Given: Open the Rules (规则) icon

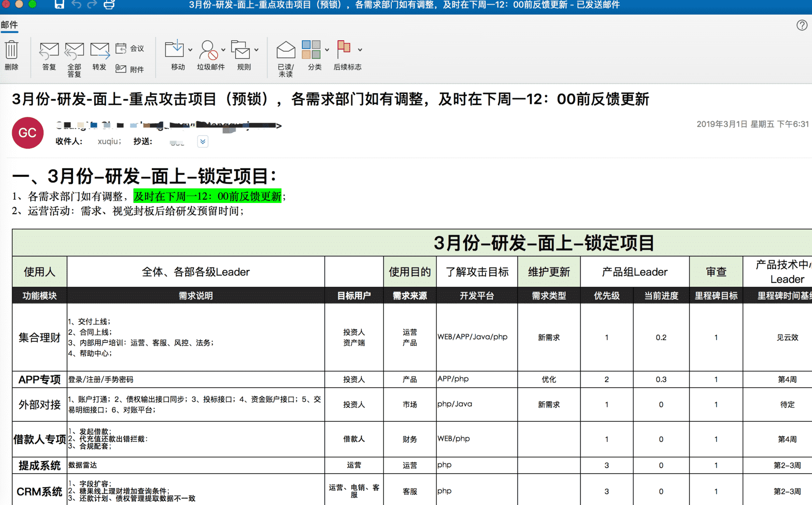Looking at the screenshot, I should tap(241, 50).
